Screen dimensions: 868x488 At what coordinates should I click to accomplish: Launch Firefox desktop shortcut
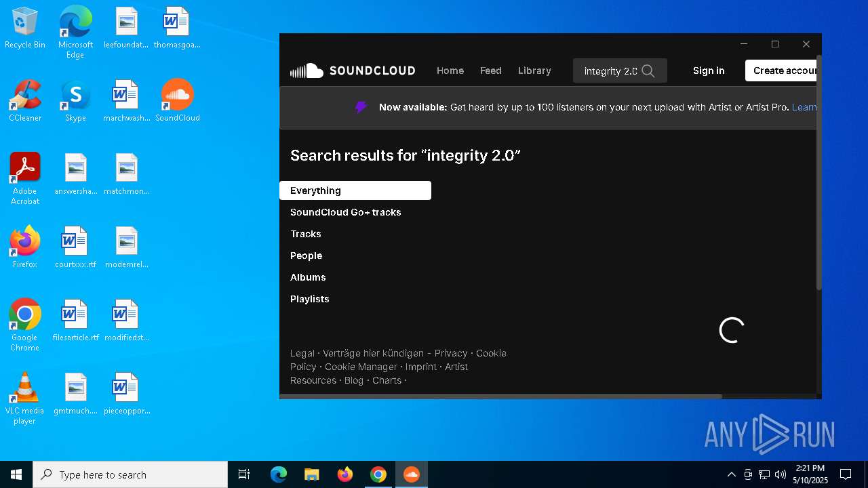point(25,247)
